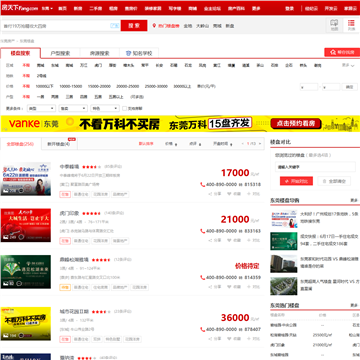Open the 更多 menu in top navigation
This screenshot has width=360, height=360.
pos(256,8)
